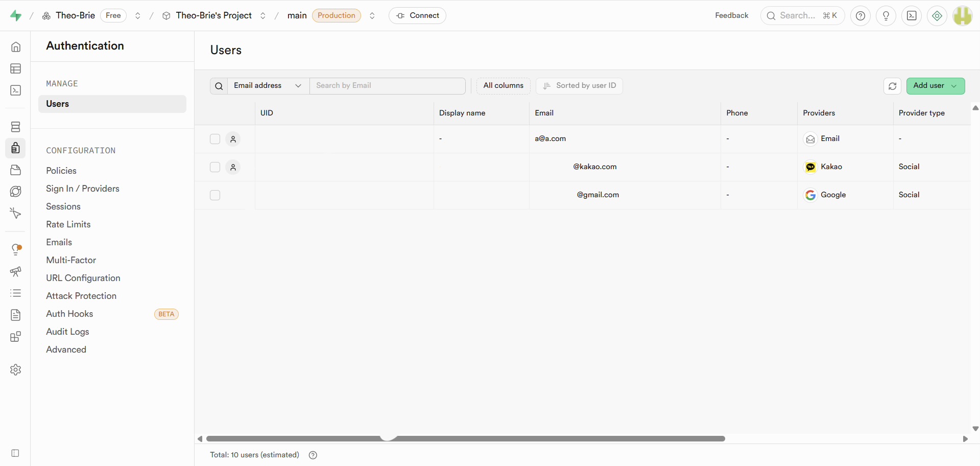Check the Google user row checkbox

coord(215,195)
